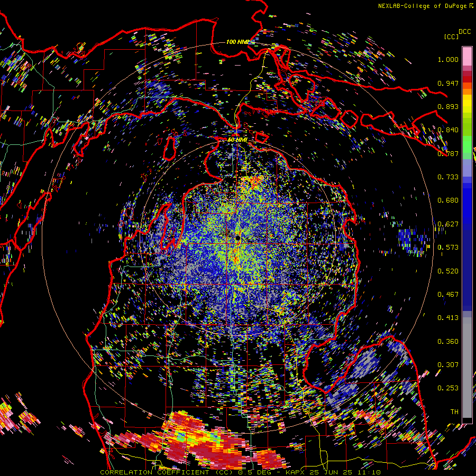Click the DCC label above the color scale
Viewport: 476px width, 476px height.
(x=465, y=32)
